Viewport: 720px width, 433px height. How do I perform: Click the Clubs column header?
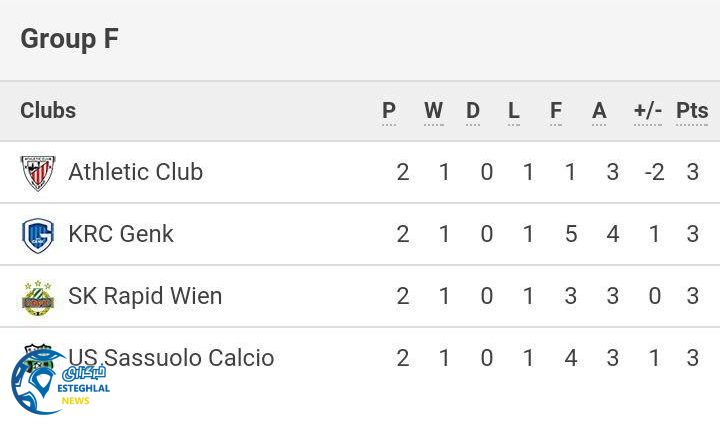pos(48,111)
